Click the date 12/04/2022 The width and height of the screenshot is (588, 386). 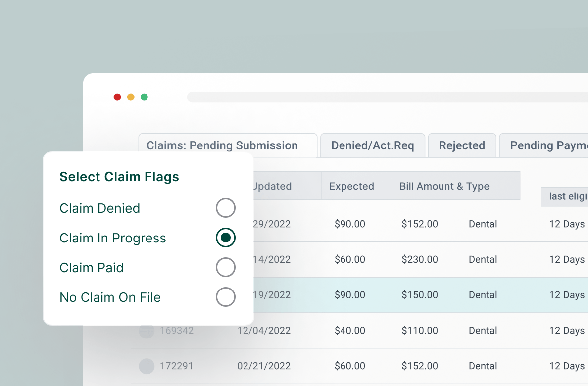(264, 331)
